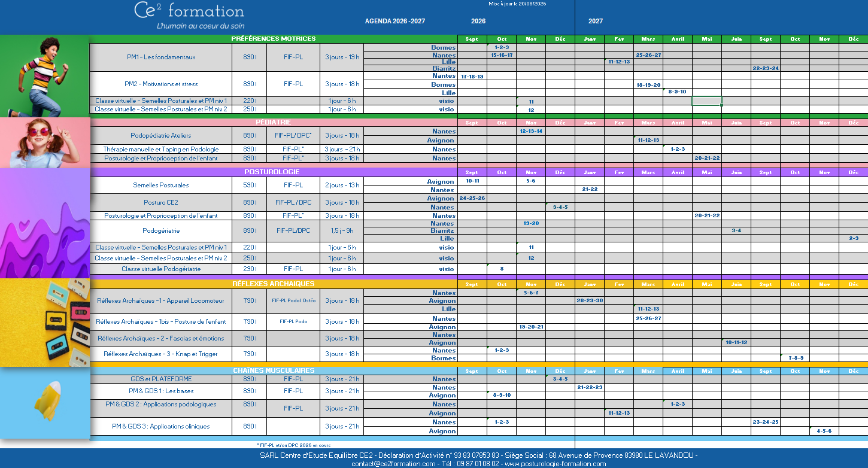868x468 pixels.
Task: Open the www.posturologie-formation.com link
Action: pyautogui.click(x=556, y=464)
